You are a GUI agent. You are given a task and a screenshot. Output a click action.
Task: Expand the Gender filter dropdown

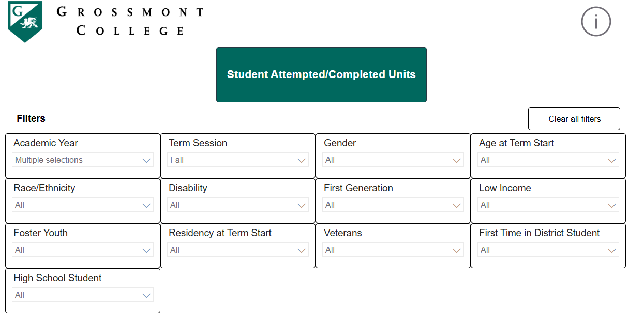click(x=392, y=160)
